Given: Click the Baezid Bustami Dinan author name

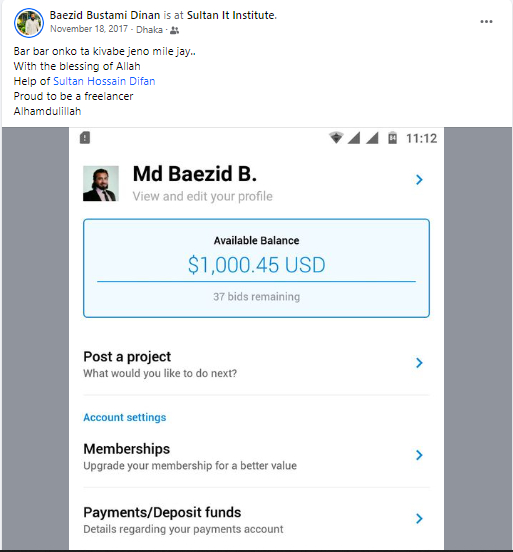Looking at the screenshot, I should (105, 15).
